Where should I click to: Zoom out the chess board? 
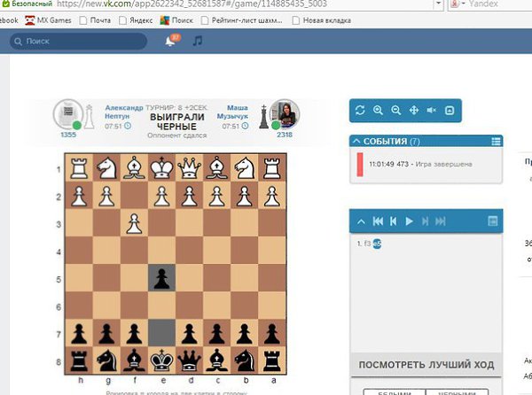[x=395, y=111]
